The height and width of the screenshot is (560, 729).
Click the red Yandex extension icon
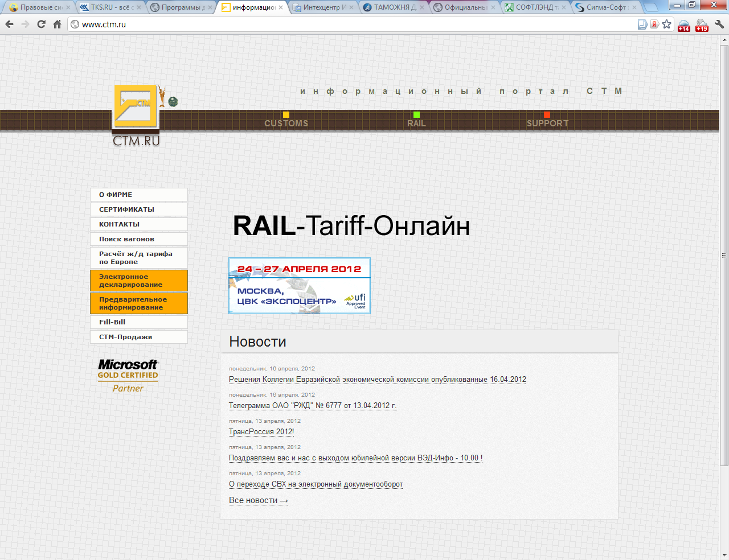coord(654,24)
